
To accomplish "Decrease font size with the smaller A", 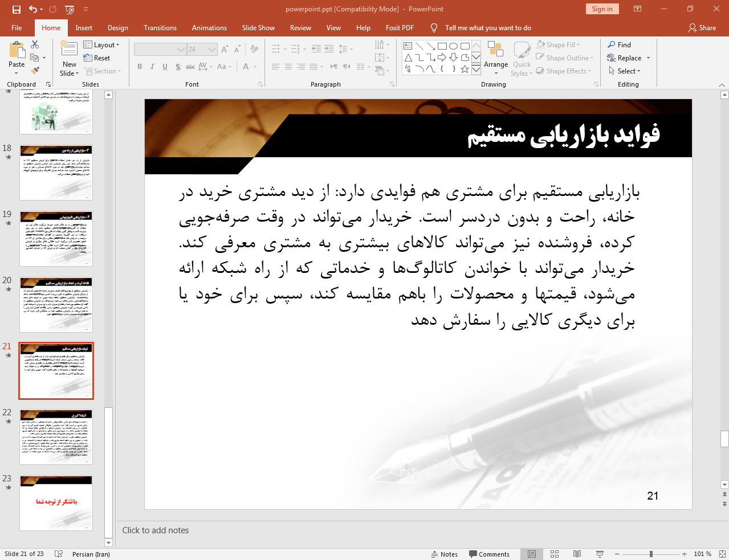I will tap(237, 49).
